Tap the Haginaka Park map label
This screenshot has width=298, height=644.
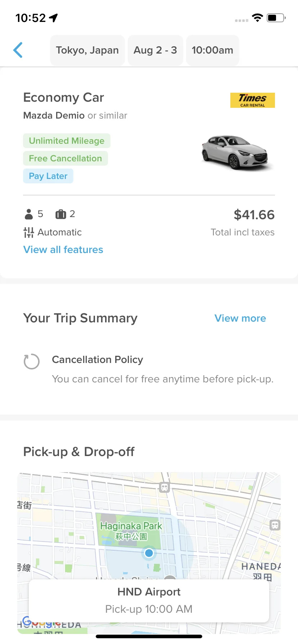point(131,531)
